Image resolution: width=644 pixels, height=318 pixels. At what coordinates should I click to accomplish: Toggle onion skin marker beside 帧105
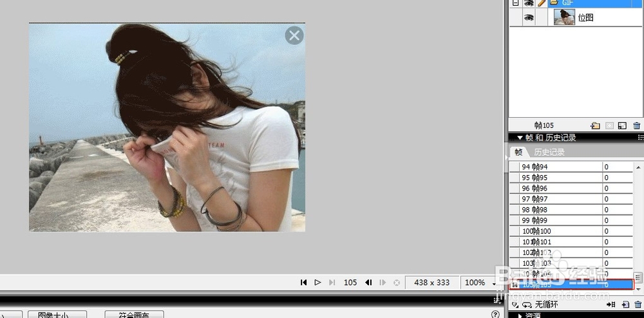(x=515, y=285)
